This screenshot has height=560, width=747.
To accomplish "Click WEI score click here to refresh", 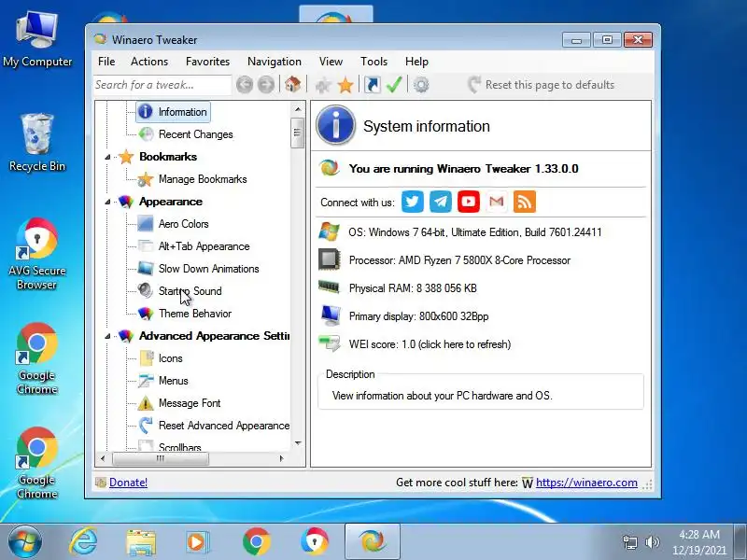I will (x=430, y=343).
